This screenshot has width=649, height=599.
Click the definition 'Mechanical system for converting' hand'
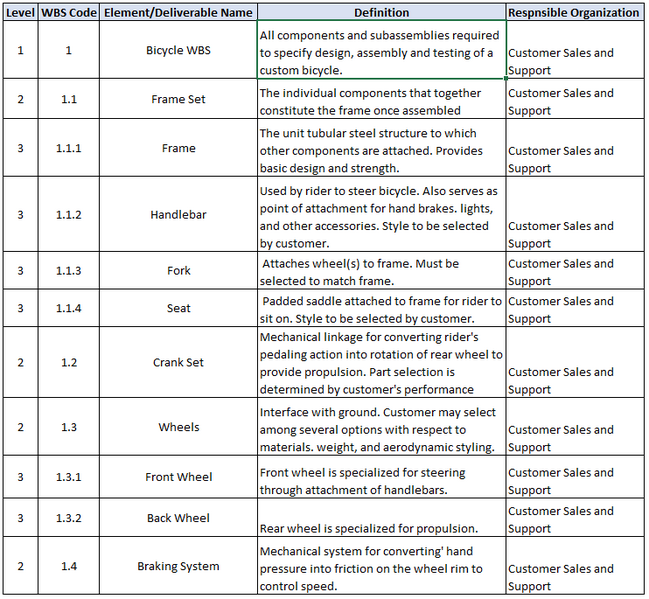[x=382, y=566]
